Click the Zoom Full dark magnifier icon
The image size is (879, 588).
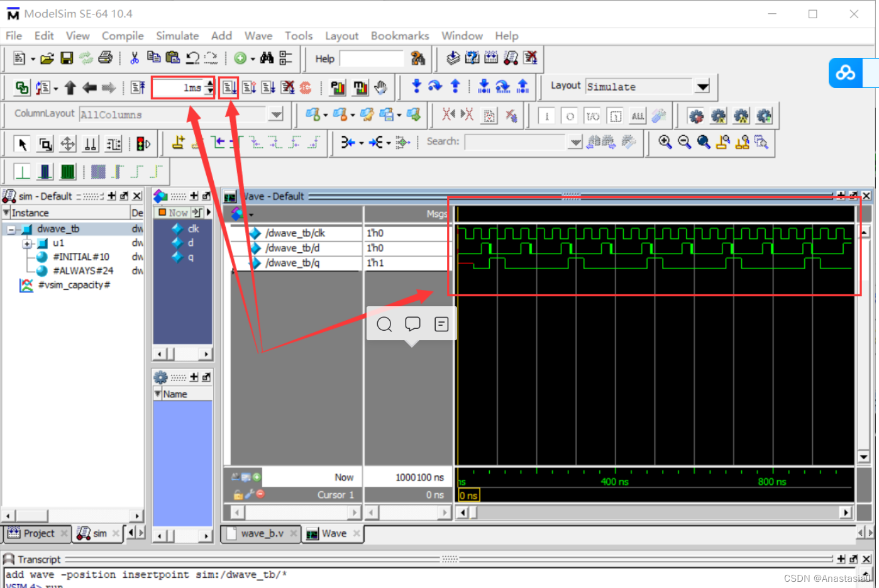pos(704,142)
